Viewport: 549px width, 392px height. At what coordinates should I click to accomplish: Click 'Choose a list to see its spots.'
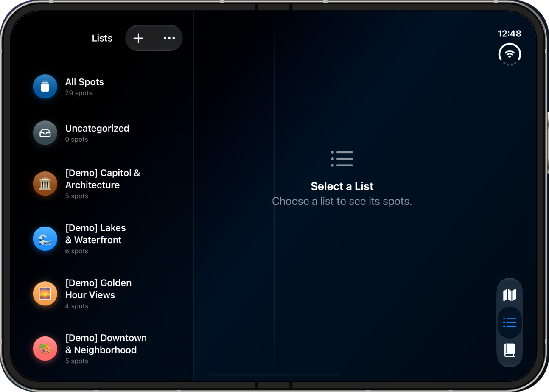point(342,201)
